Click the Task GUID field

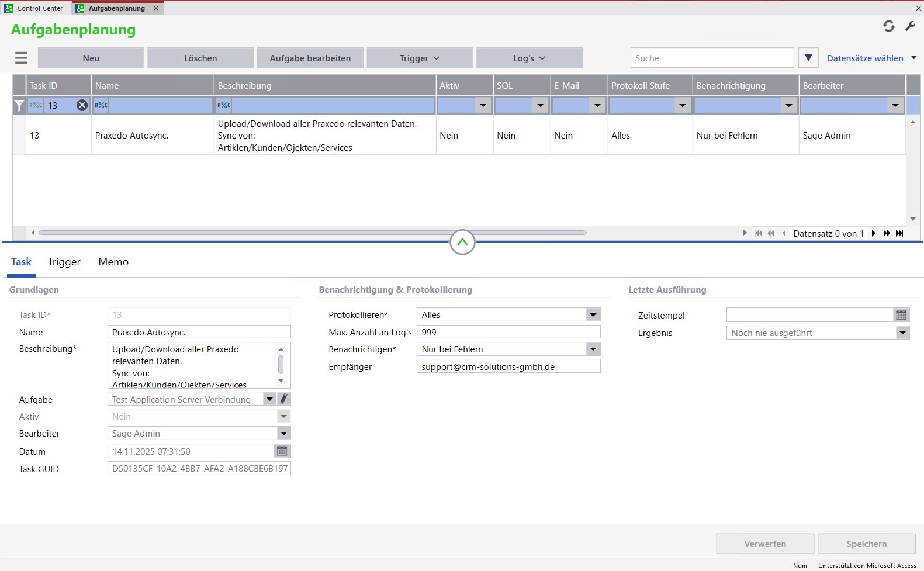click(x=199, y=468)
